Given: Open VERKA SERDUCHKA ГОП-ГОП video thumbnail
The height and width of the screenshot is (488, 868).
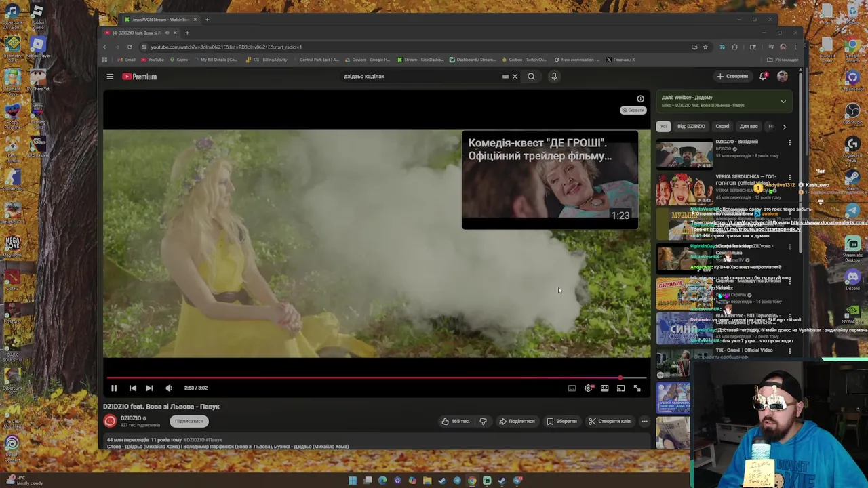Looking at the screenshot, I should coord(684,189).
